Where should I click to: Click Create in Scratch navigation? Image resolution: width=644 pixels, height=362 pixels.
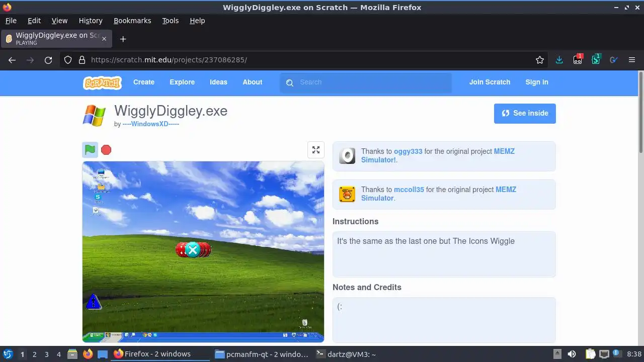point(144,82)
